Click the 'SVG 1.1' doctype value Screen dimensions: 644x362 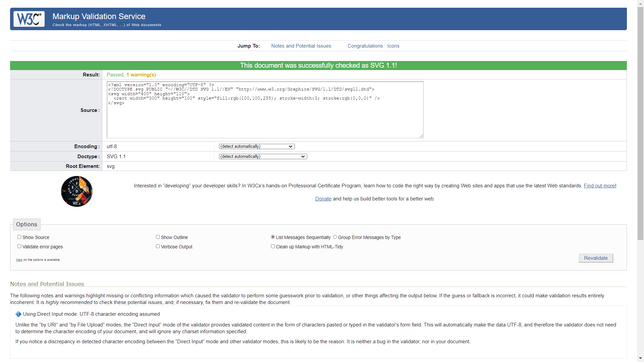[116, 157]
